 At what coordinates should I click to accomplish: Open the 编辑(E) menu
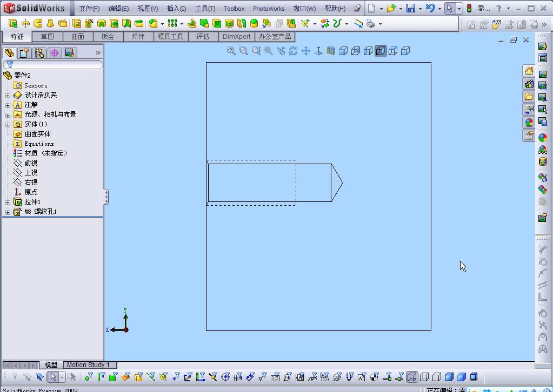pos(118,9)
